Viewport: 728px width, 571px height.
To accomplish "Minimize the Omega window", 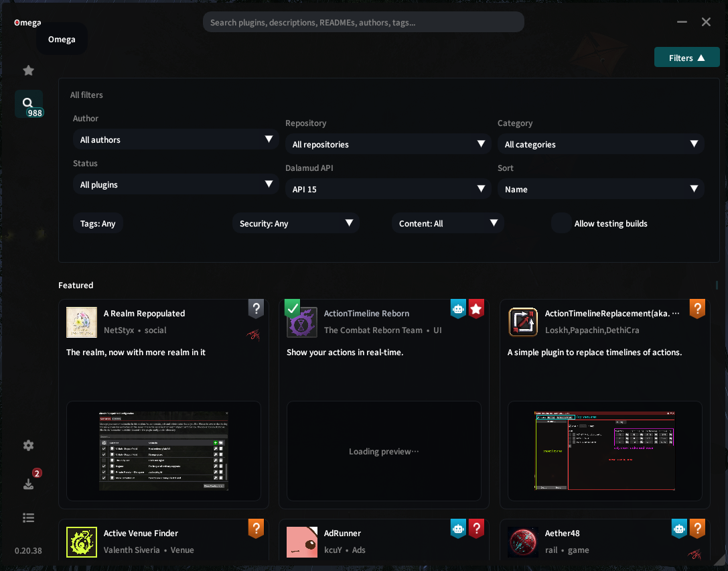I will pyautogui.click(x=682, y=22).
